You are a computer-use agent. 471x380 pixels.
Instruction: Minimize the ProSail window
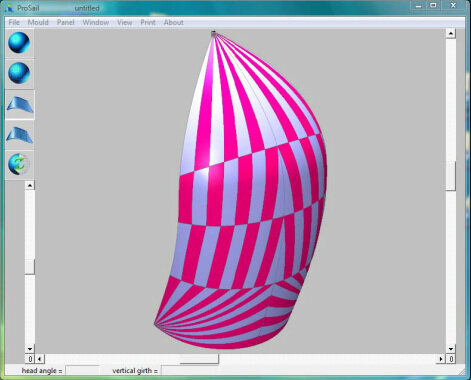tap(419, 6)
